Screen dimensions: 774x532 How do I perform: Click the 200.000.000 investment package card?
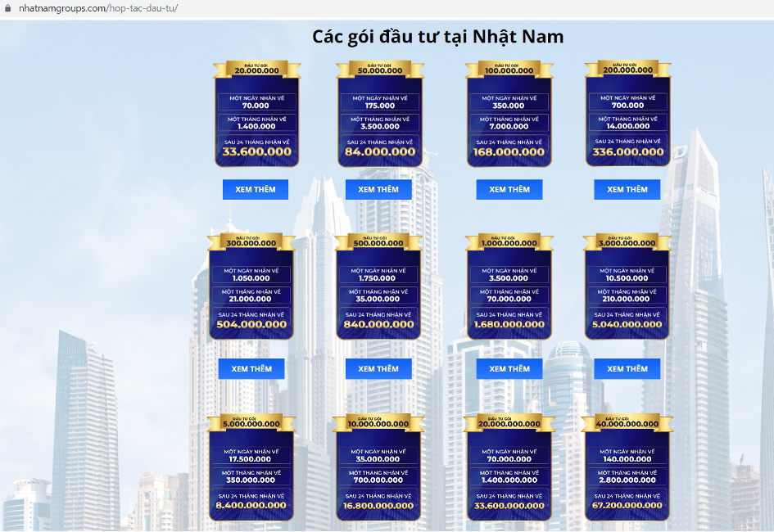(x=627, y=114)
